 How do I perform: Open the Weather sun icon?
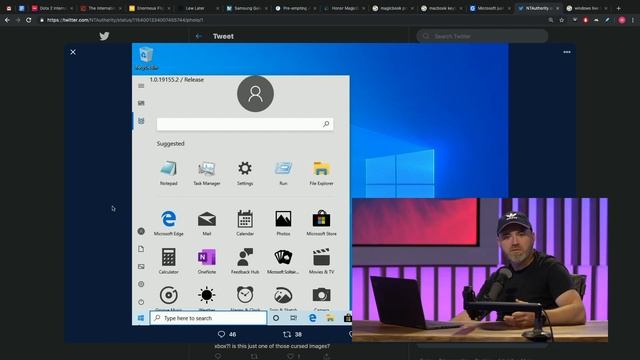click(207, 295)
